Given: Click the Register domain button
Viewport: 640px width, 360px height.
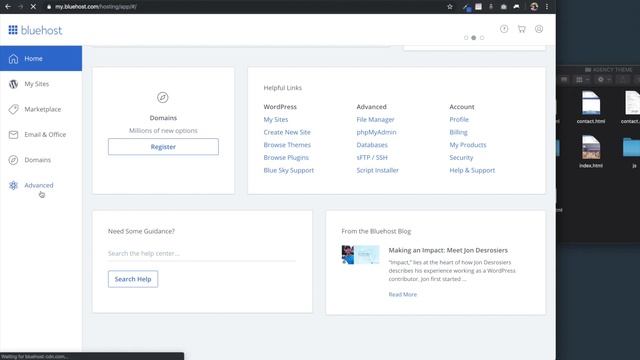Looking at the screenshot, I should pos(163,147).
